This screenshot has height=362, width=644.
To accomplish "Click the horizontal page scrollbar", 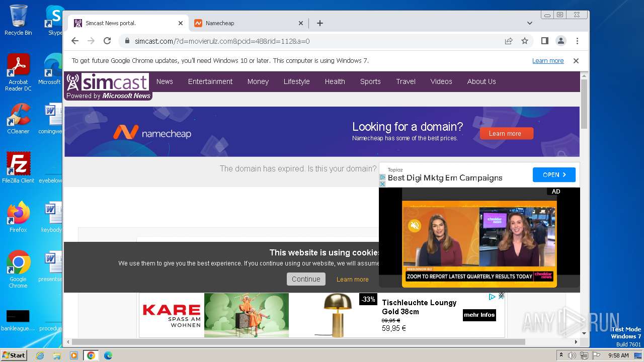I will coord(299,342).
